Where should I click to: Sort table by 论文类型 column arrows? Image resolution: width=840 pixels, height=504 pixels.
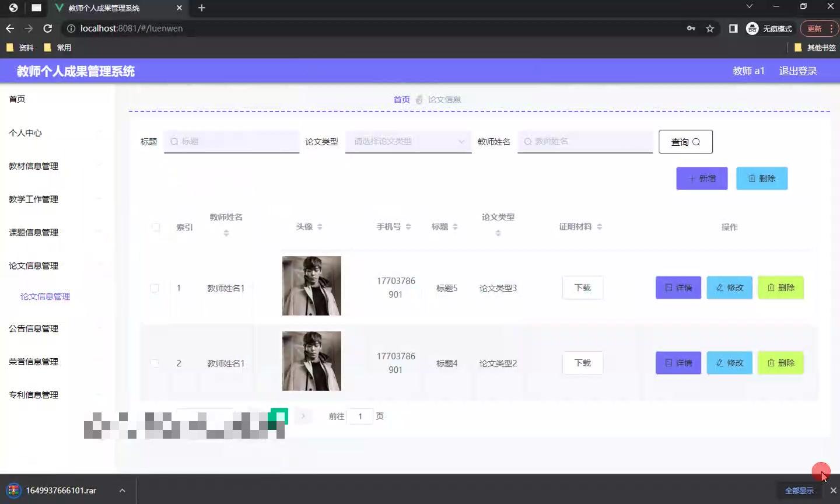pyautogui.click(x=498, y=233)
